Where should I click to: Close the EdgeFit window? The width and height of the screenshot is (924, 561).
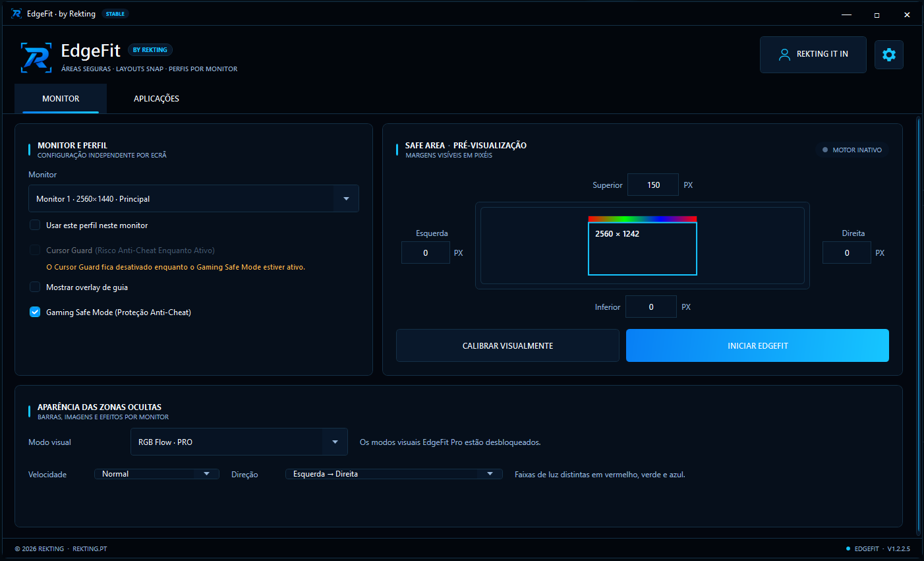[x=907, y=15]
